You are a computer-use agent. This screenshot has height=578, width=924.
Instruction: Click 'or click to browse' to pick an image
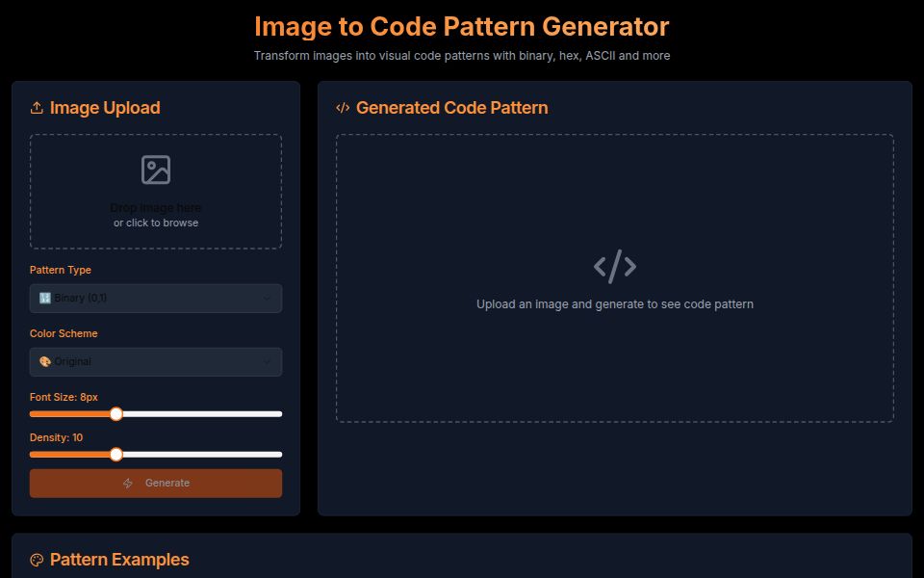[x=155, y=222]
